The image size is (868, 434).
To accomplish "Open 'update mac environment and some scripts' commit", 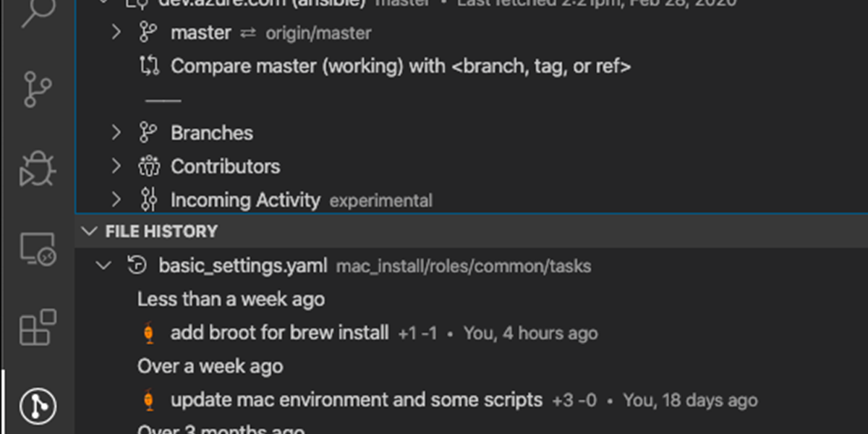I will click(x=356, y=400).
